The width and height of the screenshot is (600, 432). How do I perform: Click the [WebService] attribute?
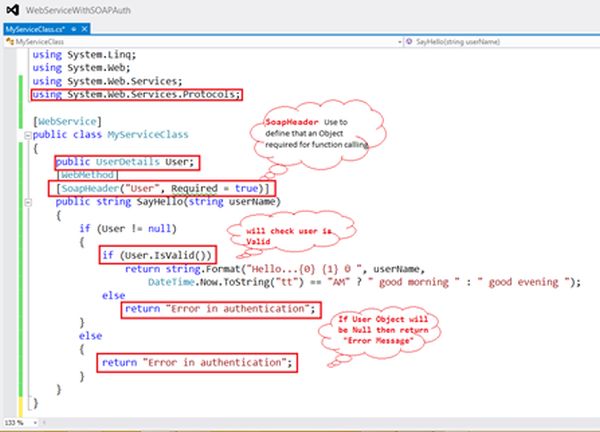[67, 121]
